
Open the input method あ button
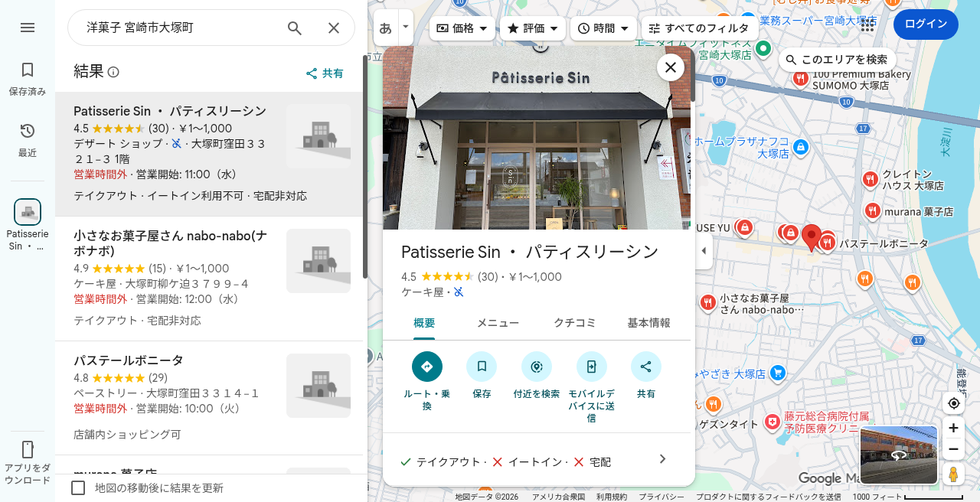pyautogui.click(x=386, y=28)
